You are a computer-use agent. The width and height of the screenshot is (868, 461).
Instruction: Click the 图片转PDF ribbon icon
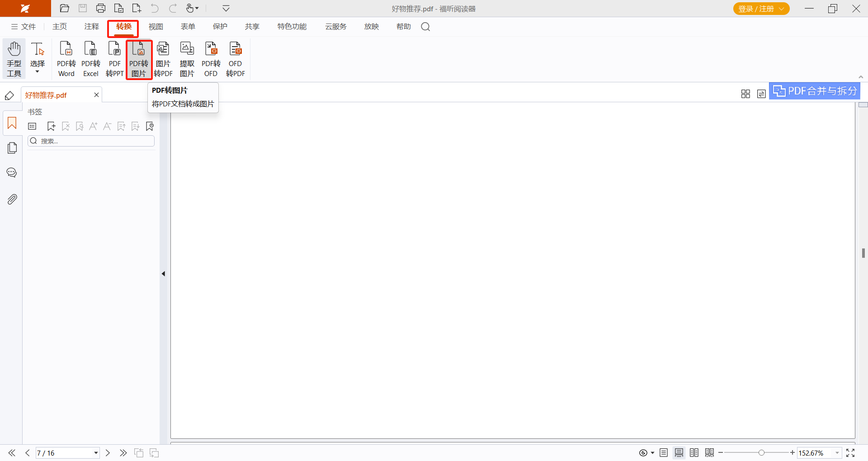pyautogui.click(x=163, y=59)
